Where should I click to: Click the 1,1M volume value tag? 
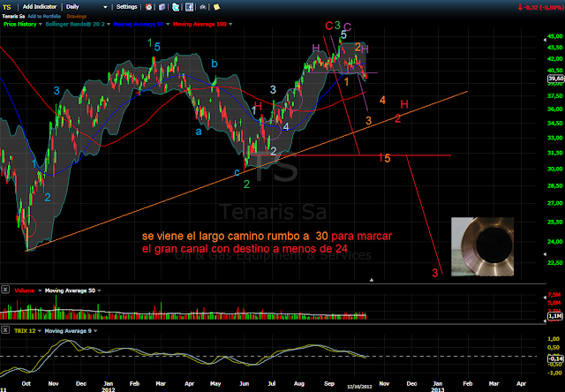click(555, 316)
